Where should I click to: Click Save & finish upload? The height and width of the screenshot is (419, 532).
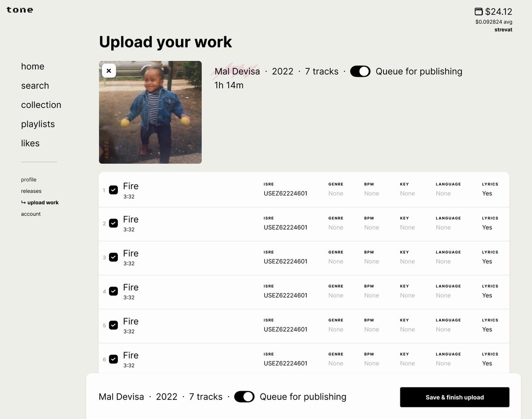454,397
